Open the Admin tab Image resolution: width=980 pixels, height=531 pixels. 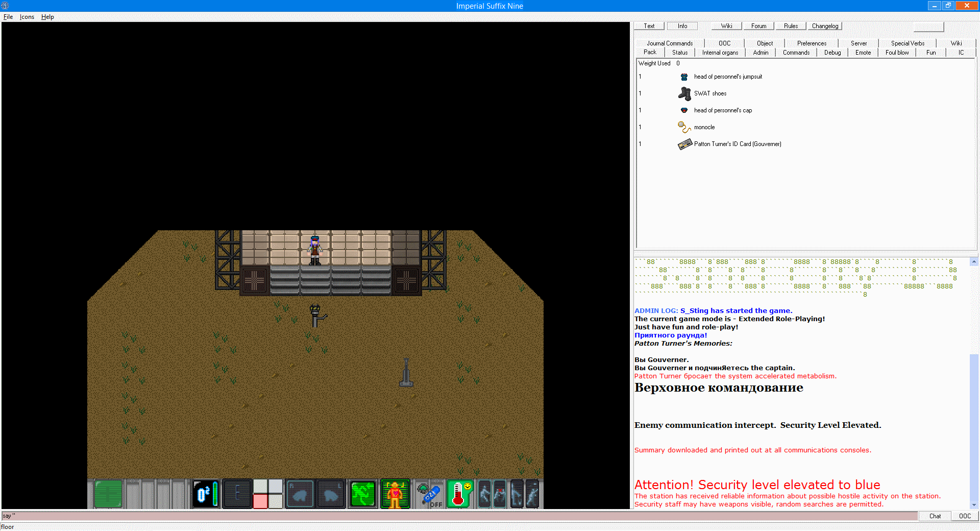point(761,53)
